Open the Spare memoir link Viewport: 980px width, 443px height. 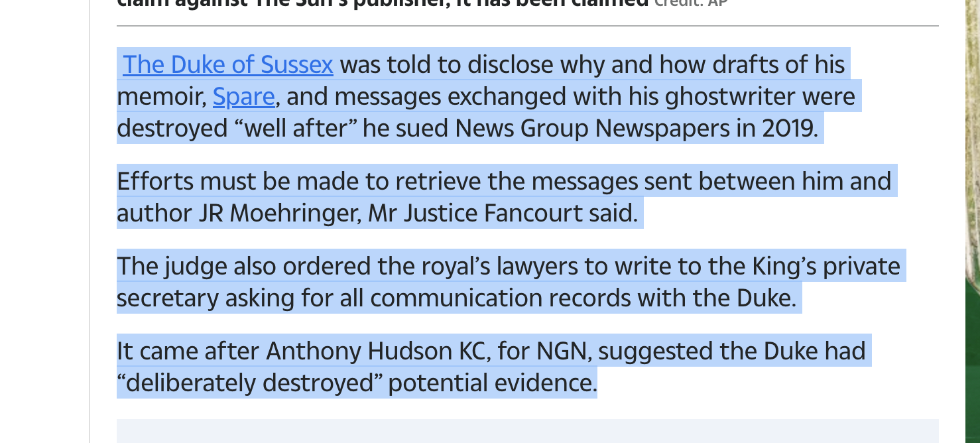(x=243, y=96)
